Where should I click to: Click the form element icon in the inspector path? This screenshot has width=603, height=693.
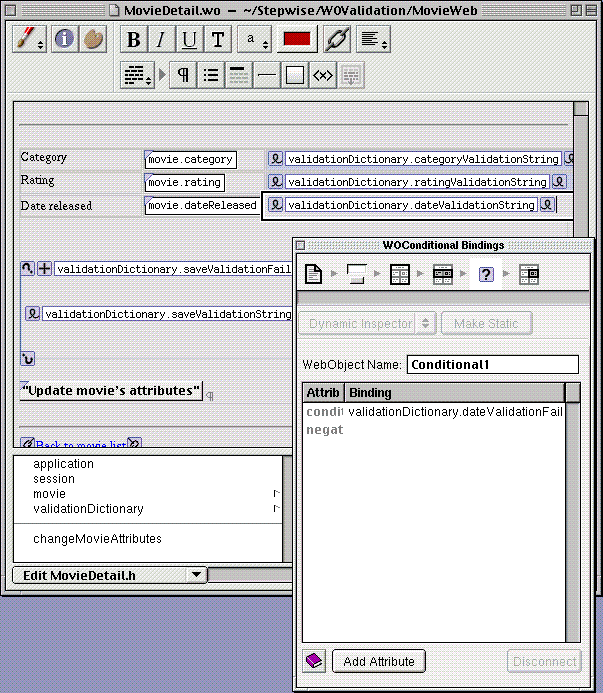tap(356, 274)
